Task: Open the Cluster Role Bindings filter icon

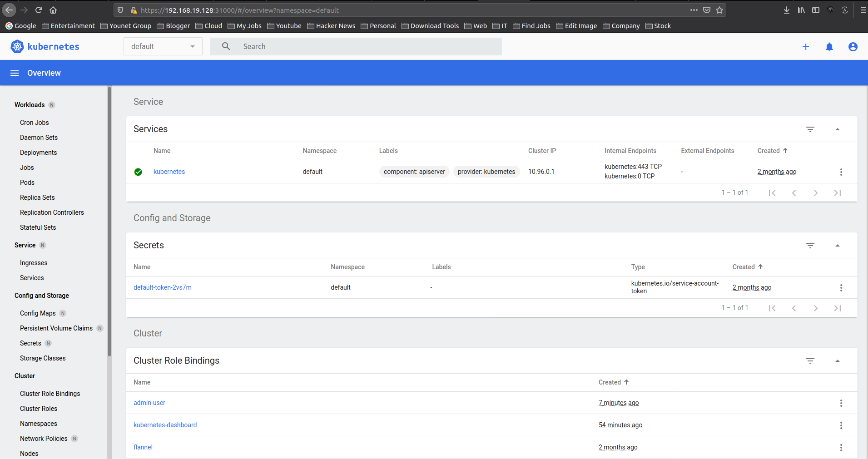Action: pyautogui.click(x=810, y=360)
